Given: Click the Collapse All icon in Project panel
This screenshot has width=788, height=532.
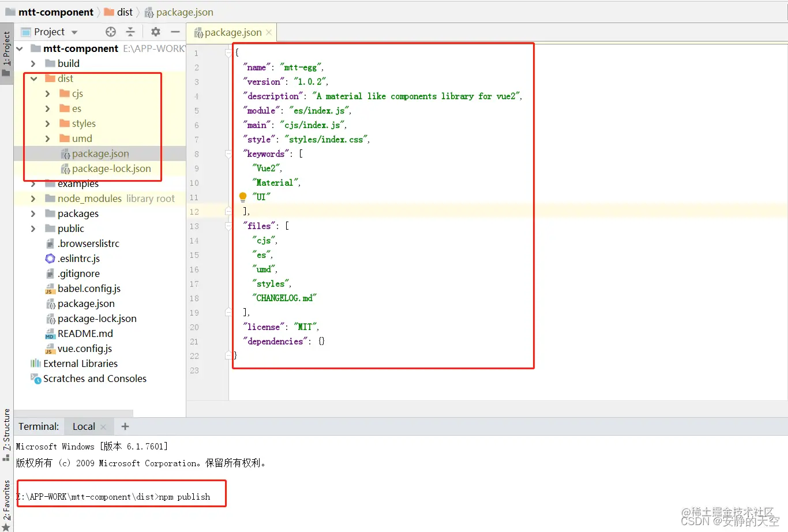Looking at the screenshot, I should [130, 32].
